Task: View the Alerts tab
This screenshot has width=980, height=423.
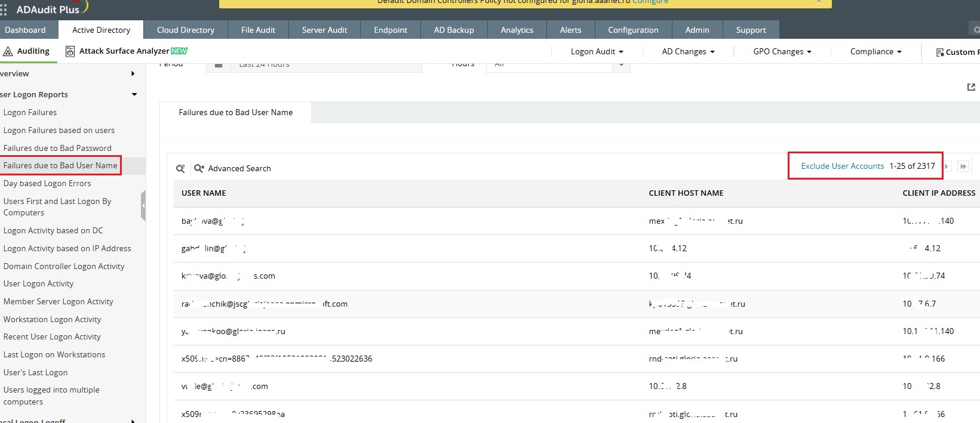Action: click(x=570, y=30)
